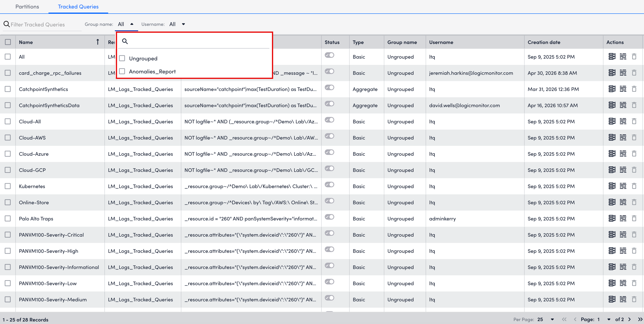644x324 pixels.
Task: Click the sort arrow in the Name column
Action: (98, 42)
